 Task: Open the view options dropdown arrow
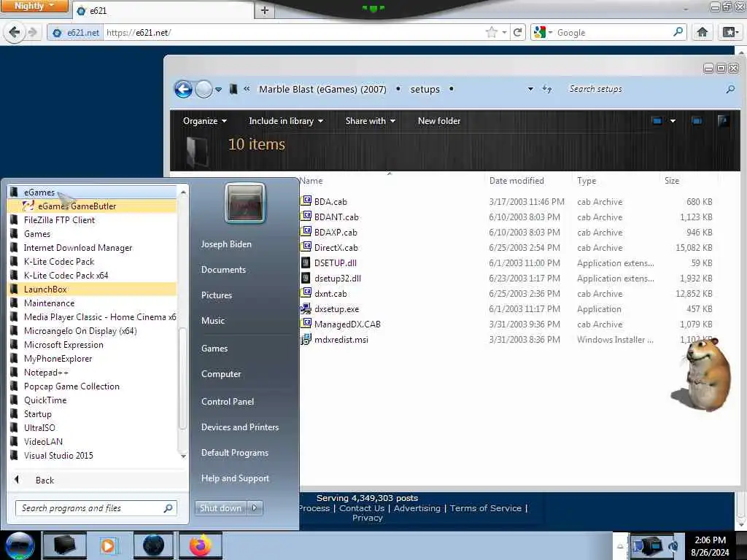point(673,121)
